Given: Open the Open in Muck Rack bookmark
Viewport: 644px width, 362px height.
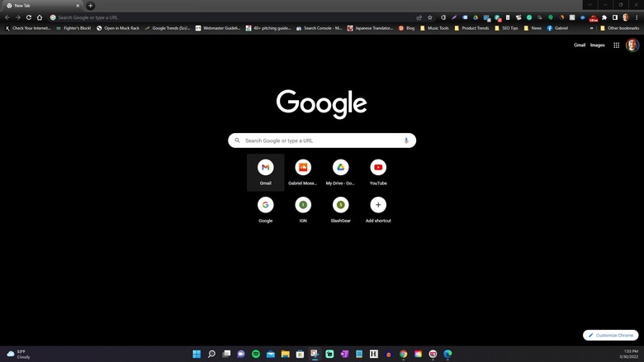Looking at the screenshot, I should tap(118, 28).
